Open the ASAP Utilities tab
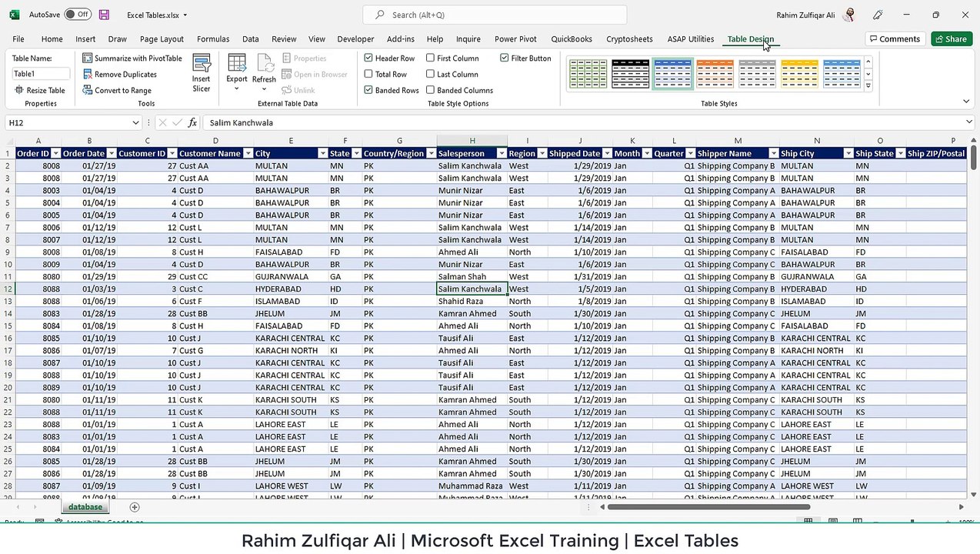 (690, 39)
